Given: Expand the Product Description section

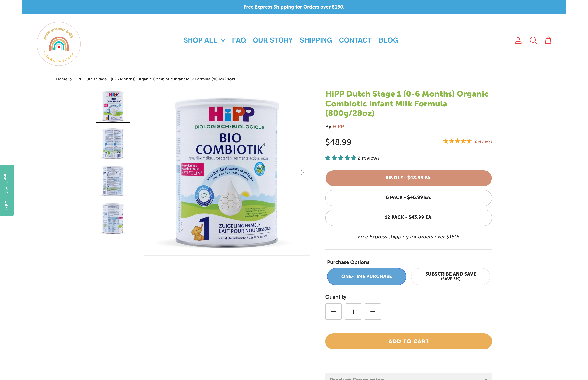Looking at the screenshot, I should [x=408, y=377].
